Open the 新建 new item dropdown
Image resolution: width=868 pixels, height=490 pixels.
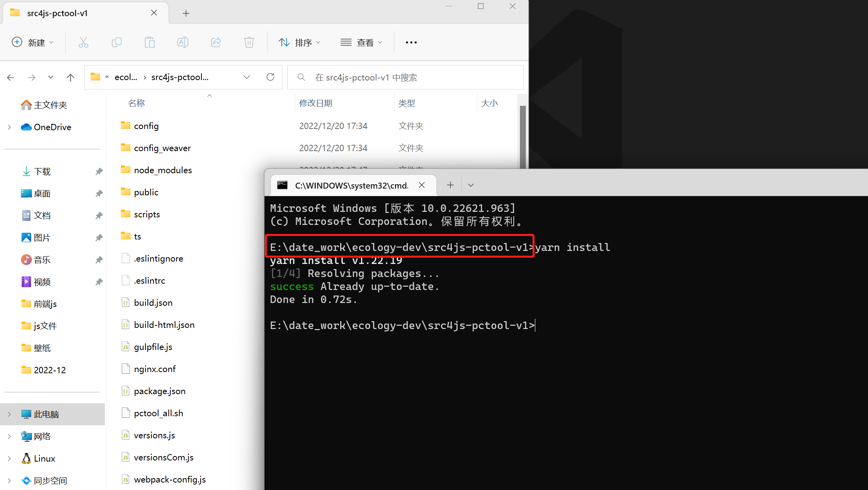point(33,42)
